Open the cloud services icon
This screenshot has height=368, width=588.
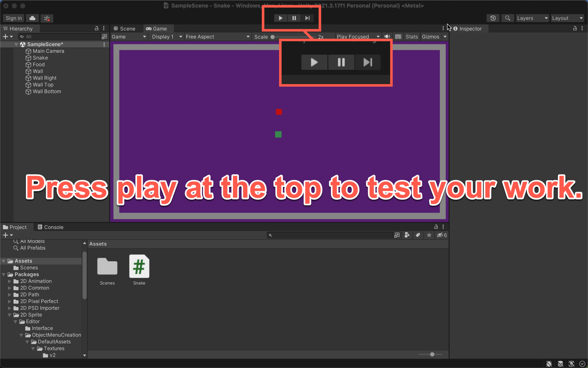tap(32, 18)
